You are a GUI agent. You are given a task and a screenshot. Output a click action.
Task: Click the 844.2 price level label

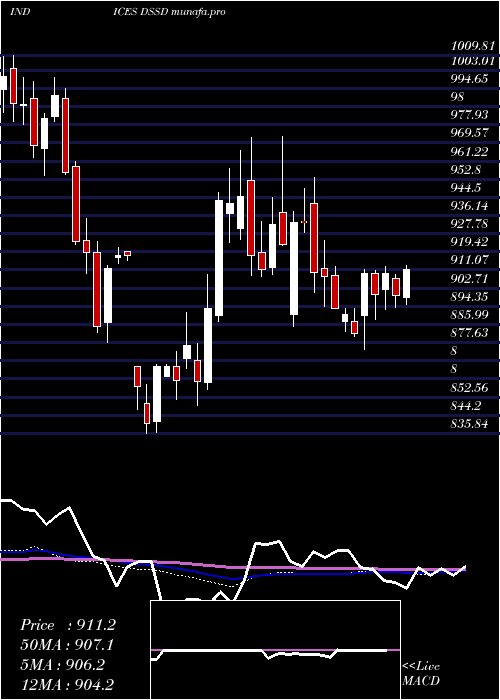466,406
